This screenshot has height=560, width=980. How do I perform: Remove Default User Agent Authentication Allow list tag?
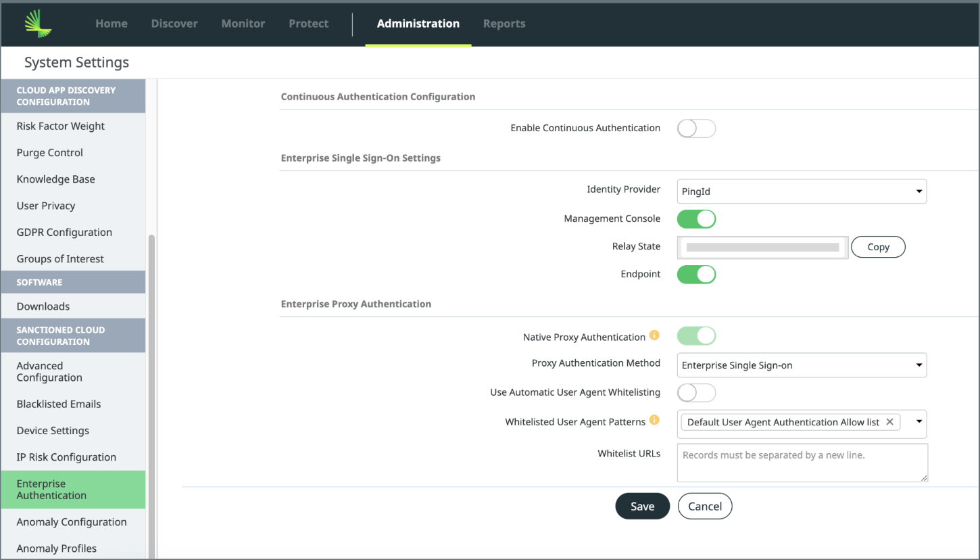click(889, 422)
